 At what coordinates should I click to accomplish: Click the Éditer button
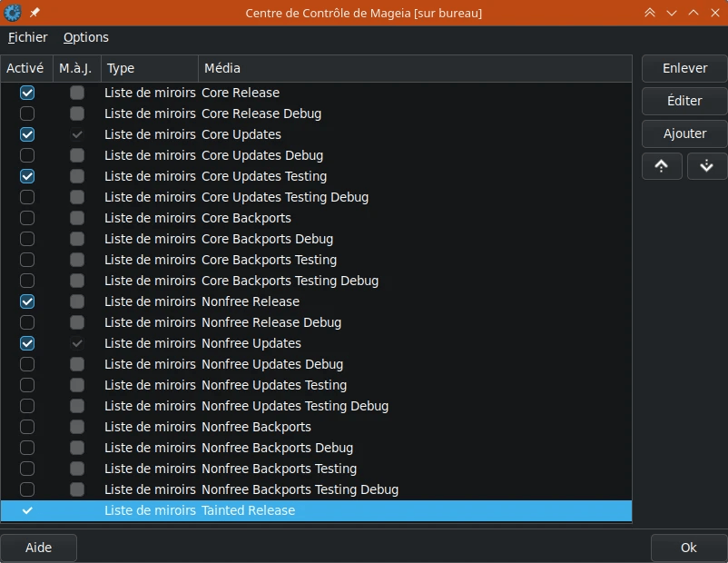[684, 101]
